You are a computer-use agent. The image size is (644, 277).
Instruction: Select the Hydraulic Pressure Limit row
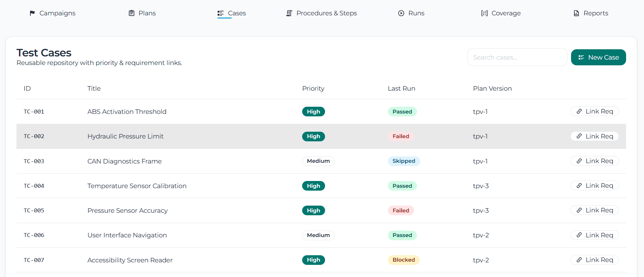tap(126, 136)
